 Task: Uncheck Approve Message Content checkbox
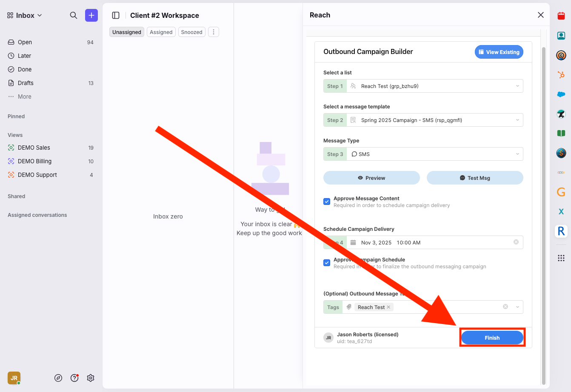pos(327,202)
